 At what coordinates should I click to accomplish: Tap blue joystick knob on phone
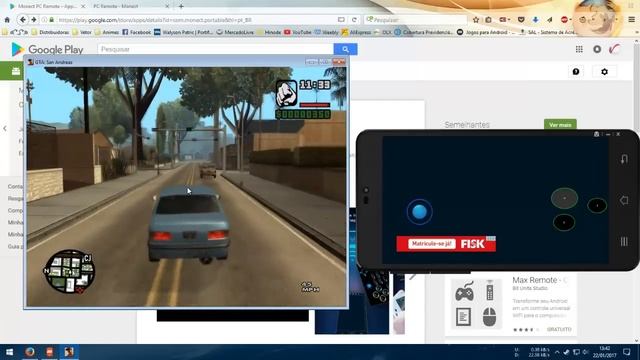(x=419, y=211)
